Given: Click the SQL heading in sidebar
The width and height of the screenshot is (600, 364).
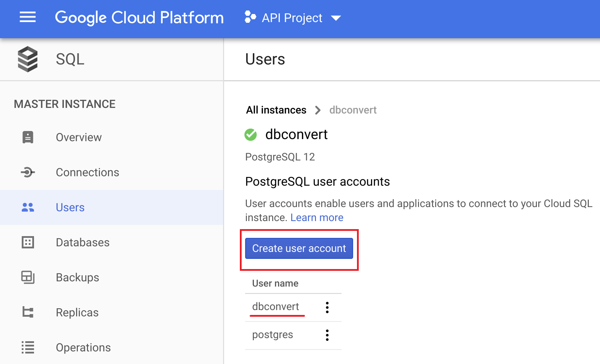Looking at the screenshot, I should point(70,59).
